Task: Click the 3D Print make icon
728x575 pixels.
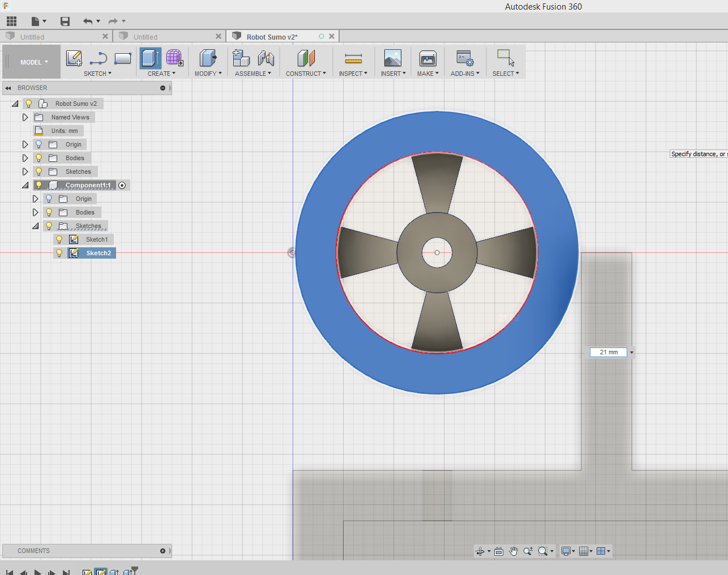Action: point(427,58)
